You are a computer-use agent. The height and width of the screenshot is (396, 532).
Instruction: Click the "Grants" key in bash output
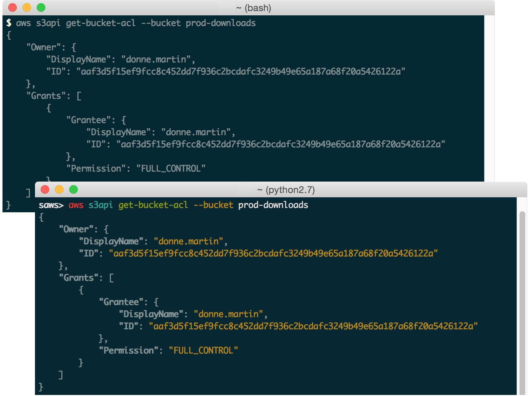pyautogui.click(x=46, y=96)
